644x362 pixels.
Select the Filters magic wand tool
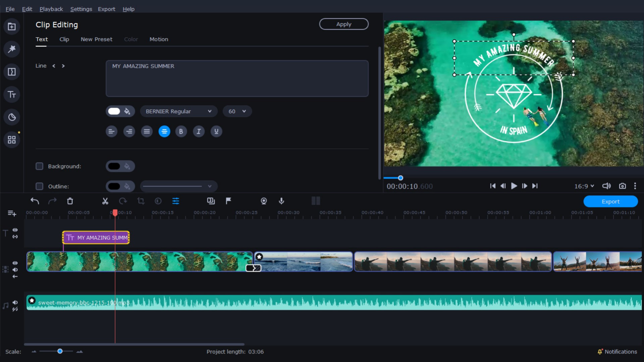click(x=12, y=49)
